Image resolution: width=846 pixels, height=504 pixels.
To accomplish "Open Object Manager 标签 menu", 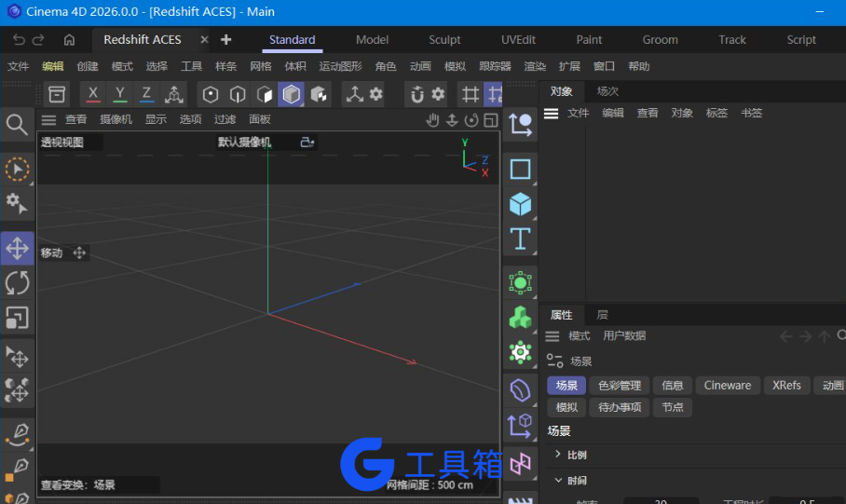I will (x=716, y=113).
